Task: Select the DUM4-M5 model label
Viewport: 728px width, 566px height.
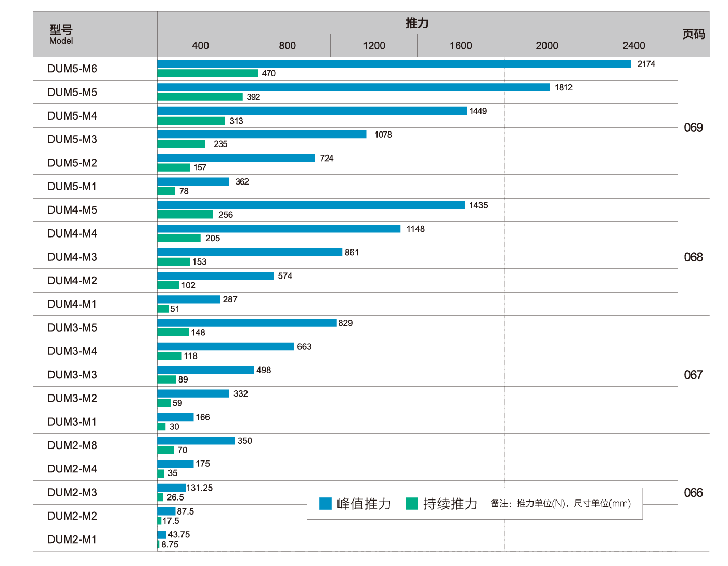Action: pyautogui.click(x=72, y=210)
